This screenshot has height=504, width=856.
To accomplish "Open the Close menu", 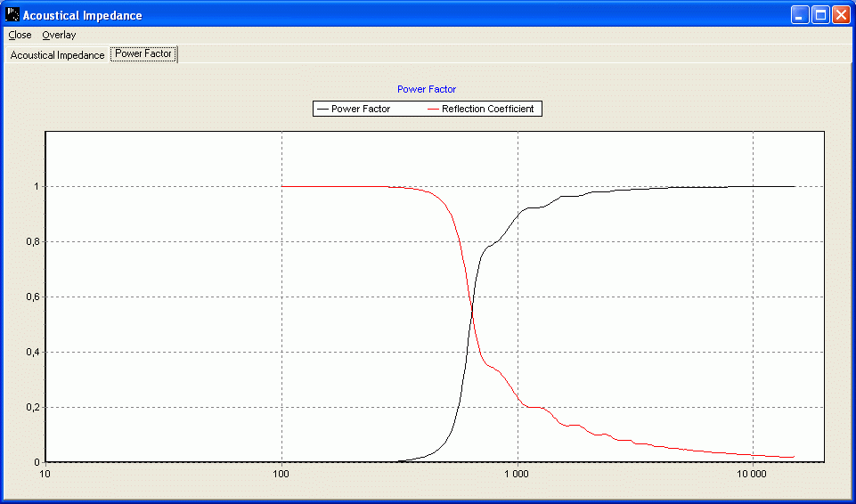I will 20,35.
